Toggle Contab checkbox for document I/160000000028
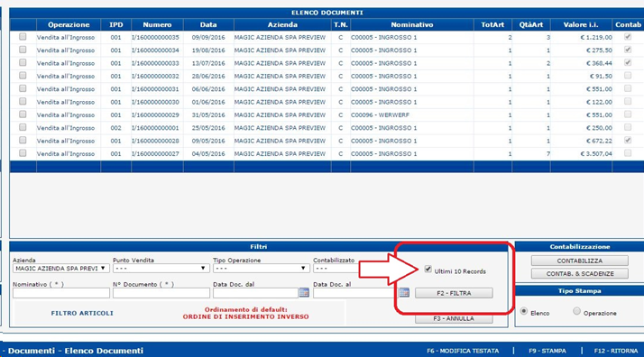Viewport: 644px width, 357px height. 628,141
